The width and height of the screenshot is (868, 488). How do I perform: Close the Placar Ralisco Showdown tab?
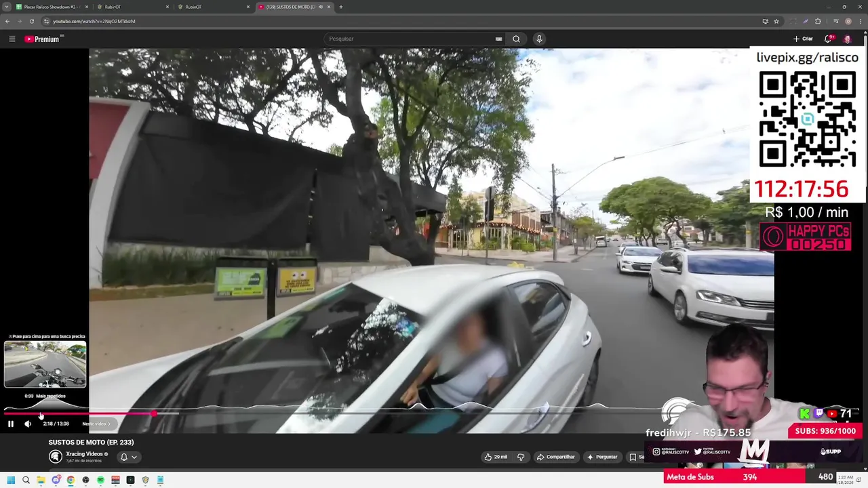[86, 7]
